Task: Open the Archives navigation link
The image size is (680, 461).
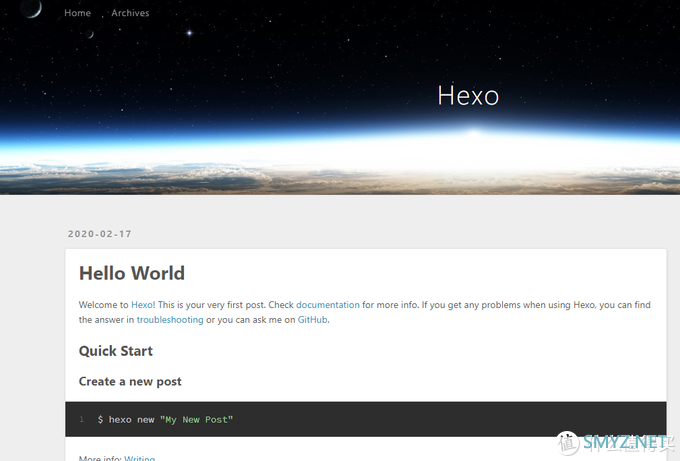Action: click(x=130, y=13)
